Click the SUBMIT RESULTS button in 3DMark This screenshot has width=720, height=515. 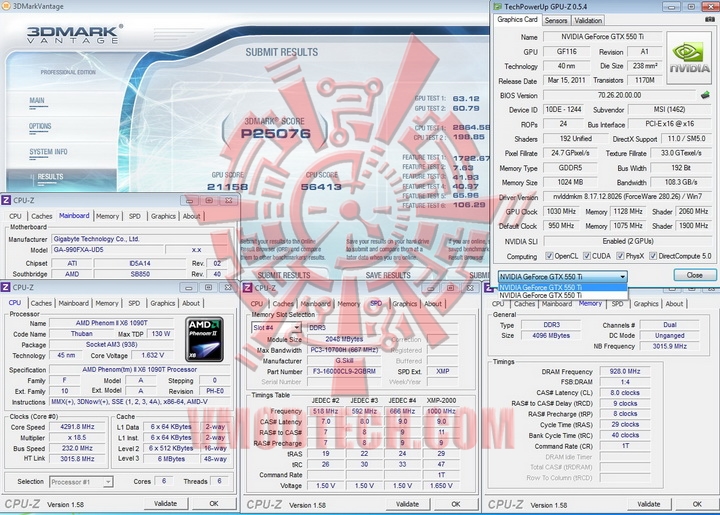[x=284, y=275]
